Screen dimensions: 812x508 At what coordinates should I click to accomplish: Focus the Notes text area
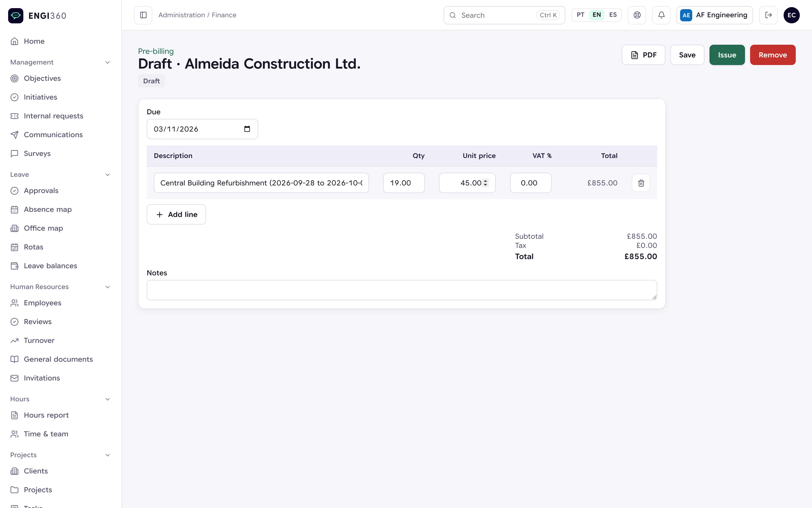(402, 290)
